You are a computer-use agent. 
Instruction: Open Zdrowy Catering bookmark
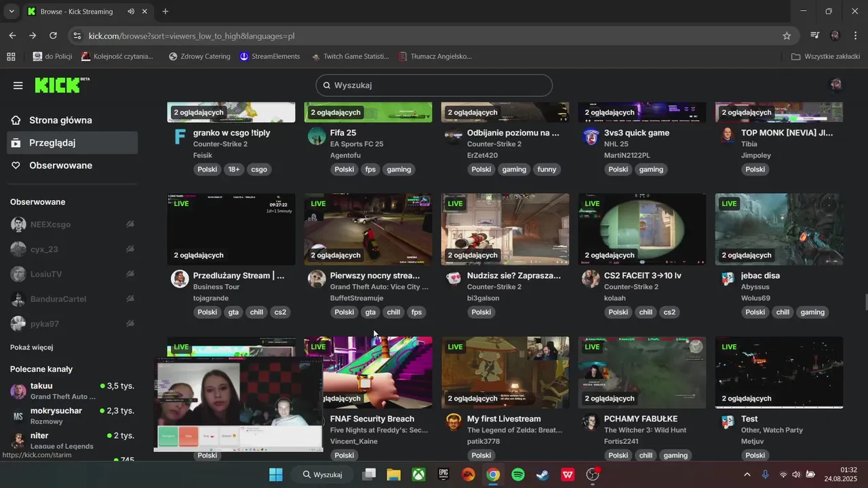[199, 57]
